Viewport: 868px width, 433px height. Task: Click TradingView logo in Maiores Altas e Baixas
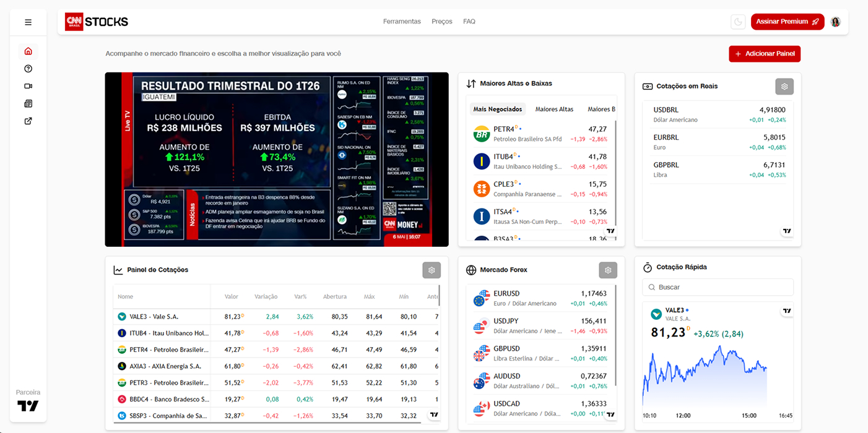(x=610, y=231)
